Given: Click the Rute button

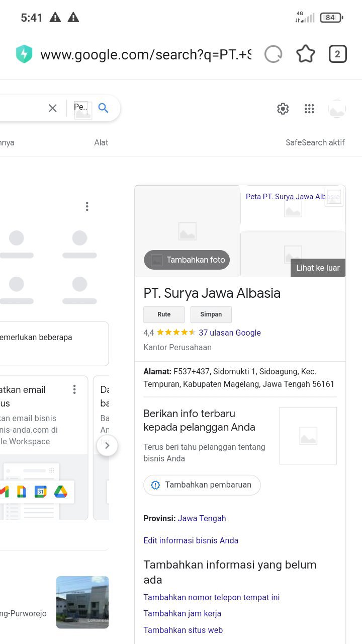Looking at the screenshot, I should pyautogui.click(x=164, y=314).
